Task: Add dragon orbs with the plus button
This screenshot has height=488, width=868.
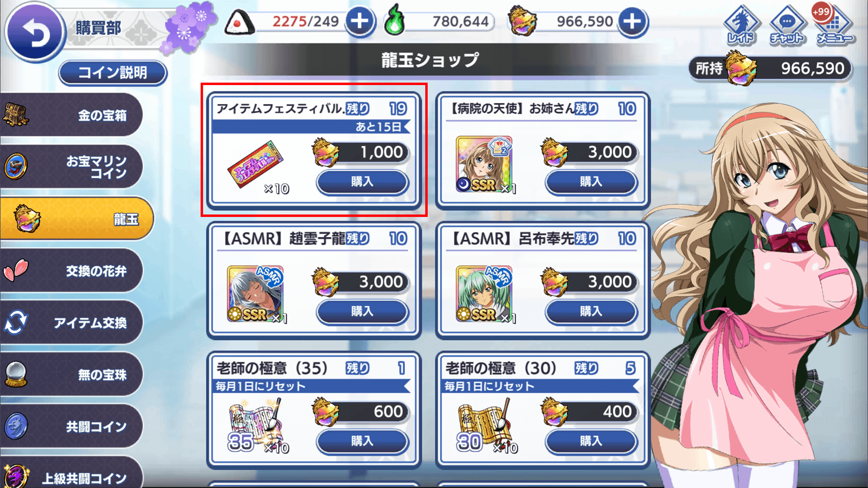Action: (632, 21)
